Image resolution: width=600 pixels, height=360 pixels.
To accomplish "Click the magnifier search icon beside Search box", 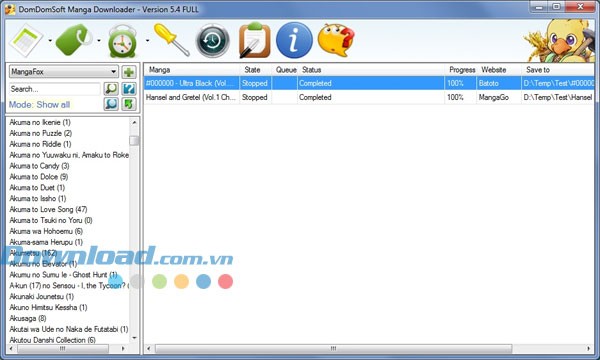I will (x=111, y=89).
